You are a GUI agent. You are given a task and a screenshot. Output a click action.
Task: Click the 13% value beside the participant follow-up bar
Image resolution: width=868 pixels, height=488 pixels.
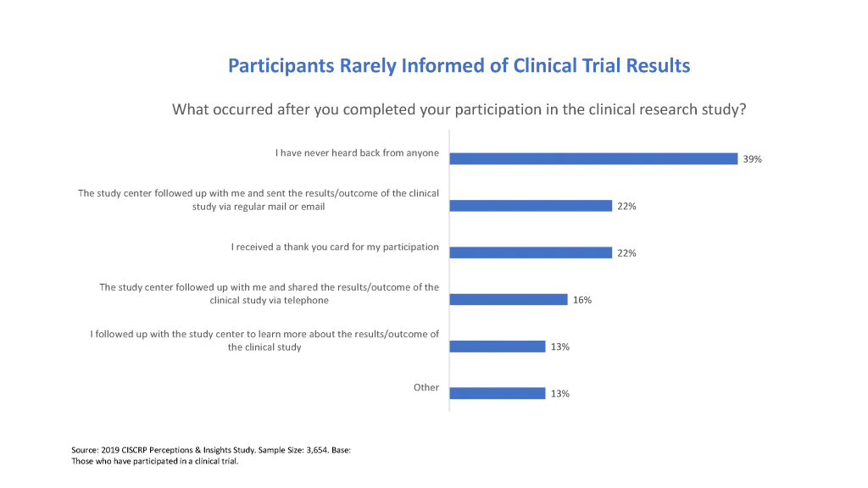click(x=559, y=347)
